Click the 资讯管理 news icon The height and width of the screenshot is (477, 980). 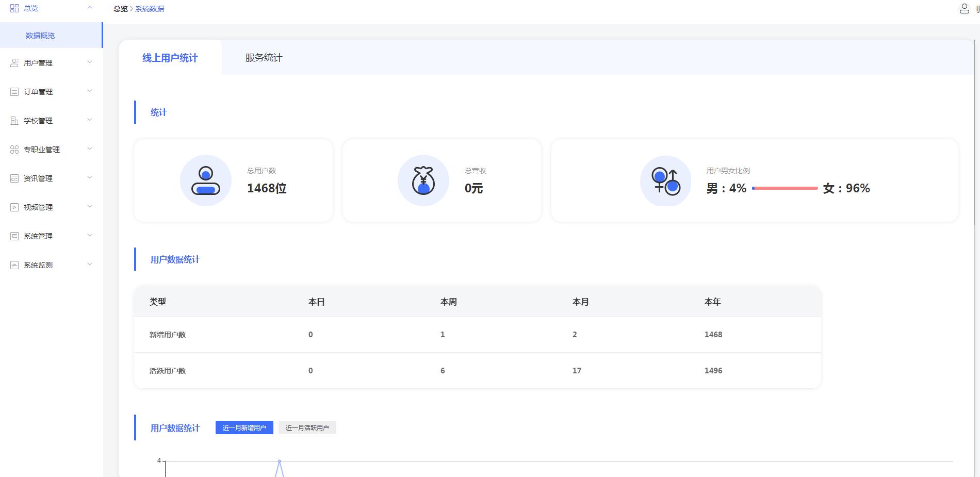(x=14, y=178)
